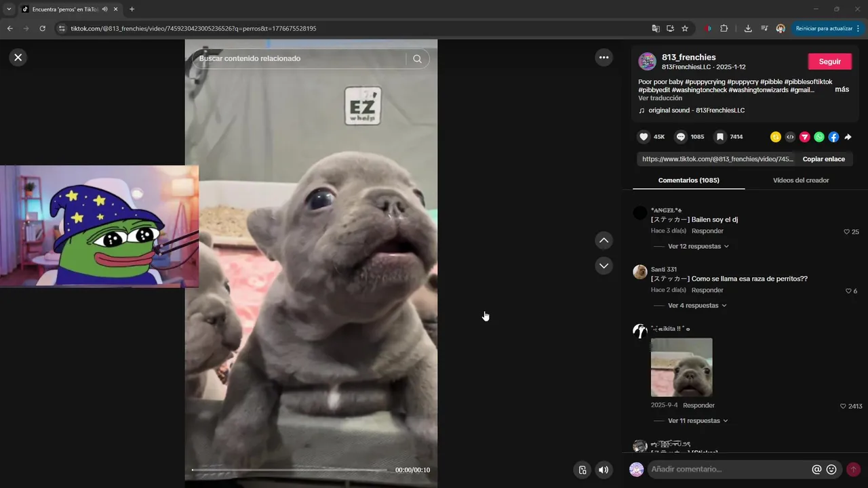This screenshot has height=488, width=868.
Task: Open *ANGEL*'s profile avatar
Action: click(640, 213)
